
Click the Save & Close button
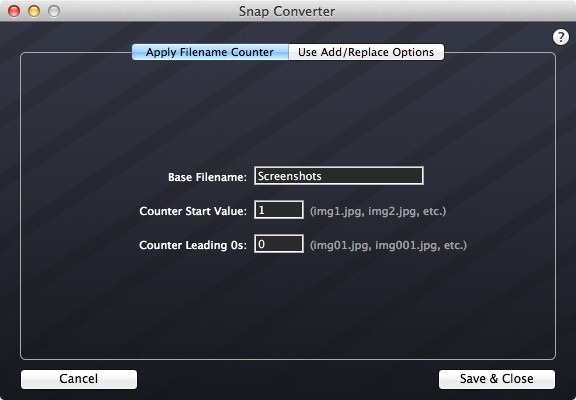point(497,379)
